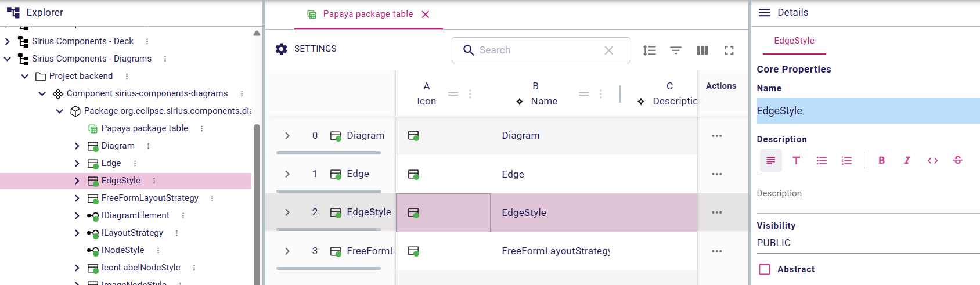
Task: Expand table row 3 FreeFormLayoutStrategy
Action: click(287, 251)
